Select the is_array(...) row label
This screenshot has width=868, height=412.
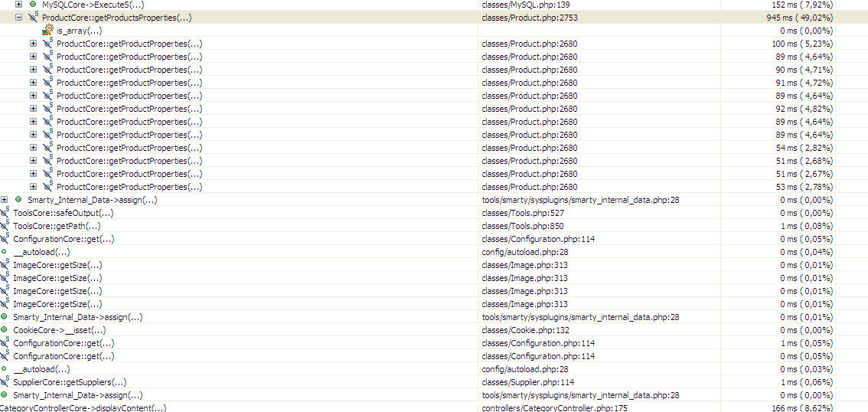coord(79,31)
